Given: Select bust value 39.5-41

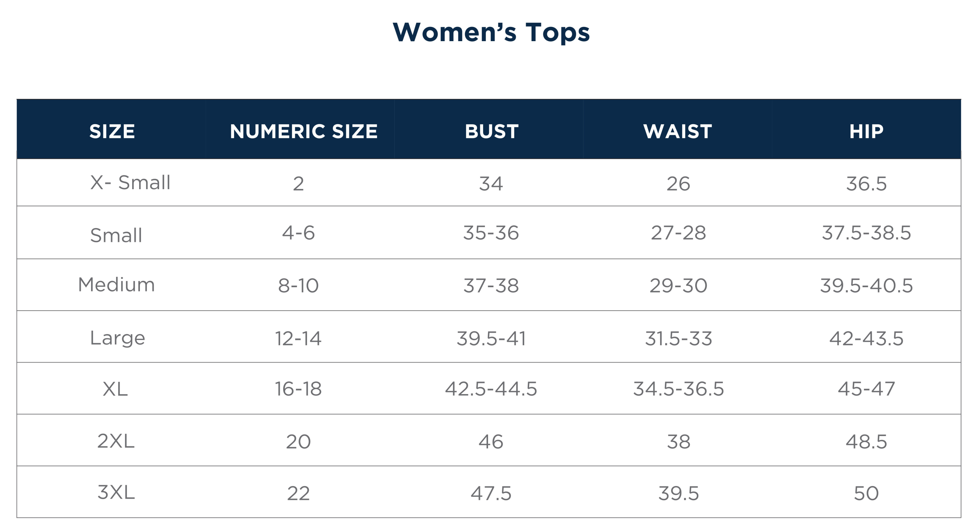Looking at the screenshot, I should (491, 339).
